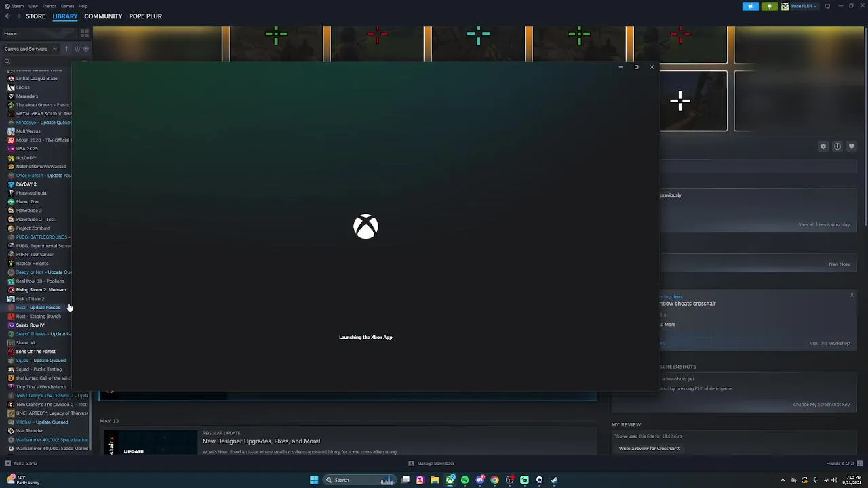Open collections grid view icon
868x488 pixels.
click(x=85, y=33)
